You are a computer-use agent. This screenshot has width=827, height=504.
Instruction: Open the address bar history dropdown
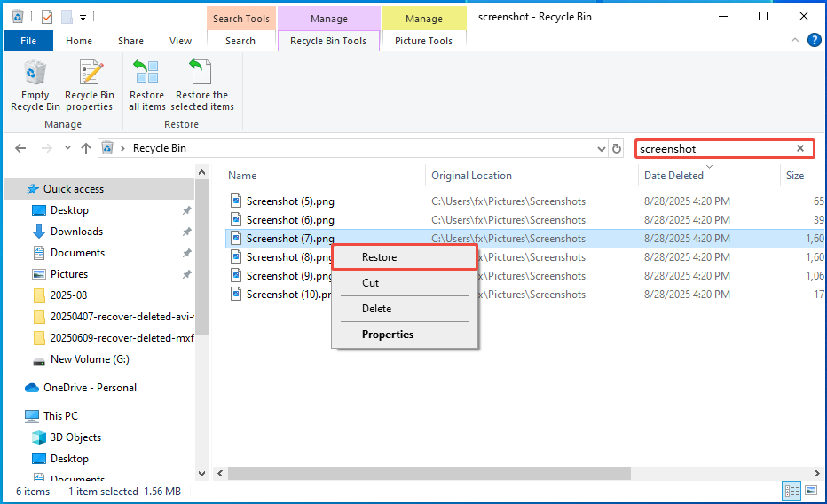(x=601, y=148)
